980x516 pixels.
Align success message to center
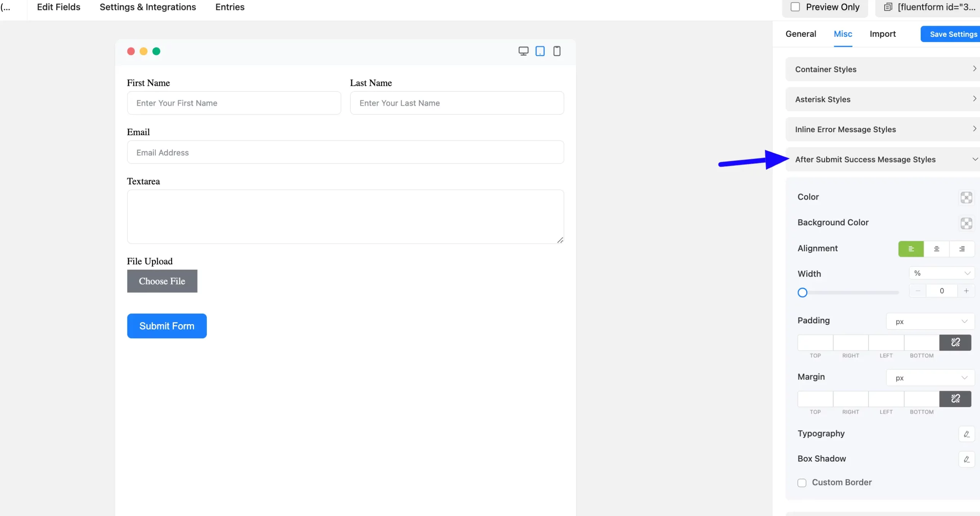coord(936,249)
